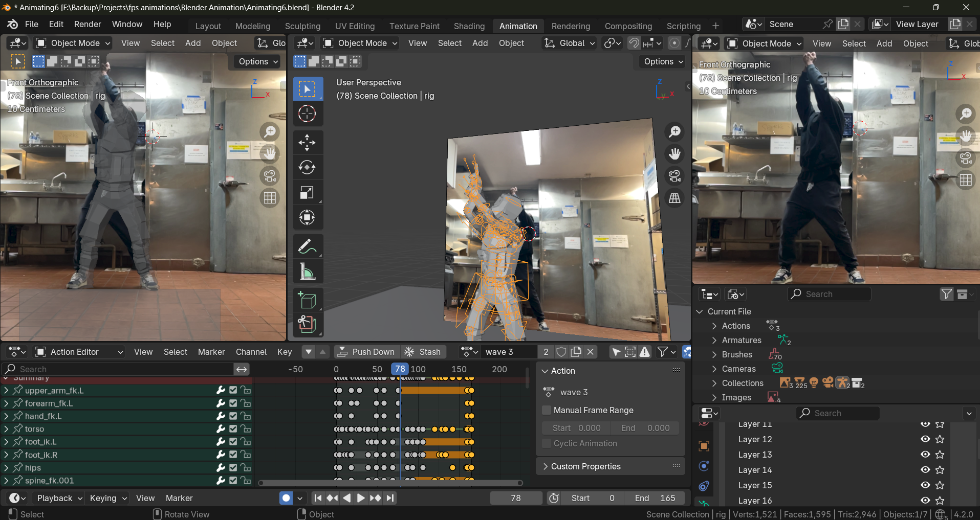This screenshot has height=520, width=980.
Task: Select the Move tool in the viewport toolbar
Action: pos(307,143)
